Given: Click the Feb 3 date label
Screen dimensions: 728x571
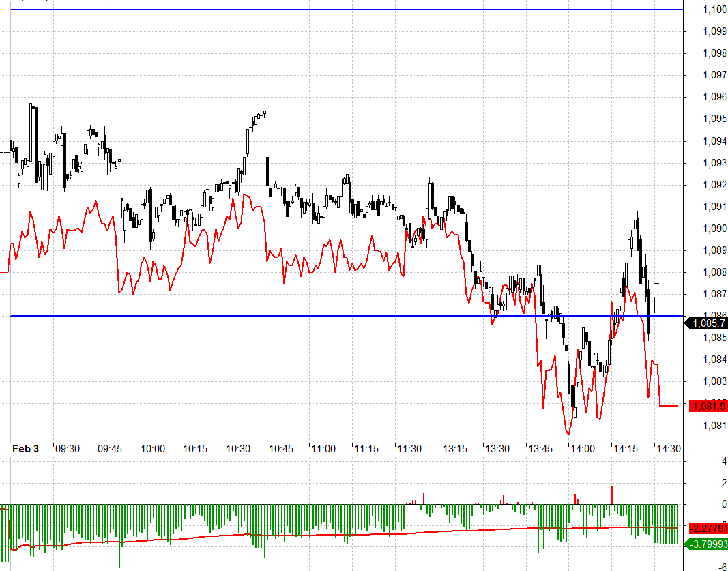Looking at the screenshot, I should (x=25, y=448).
